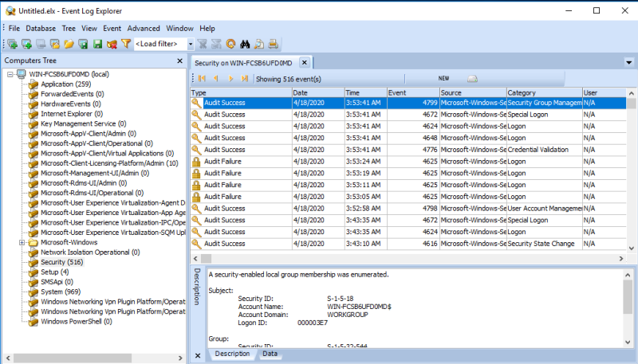Expand the Microsoft-Windows tree folder
The width and height of the screenshot is (638, 364).
22,242
